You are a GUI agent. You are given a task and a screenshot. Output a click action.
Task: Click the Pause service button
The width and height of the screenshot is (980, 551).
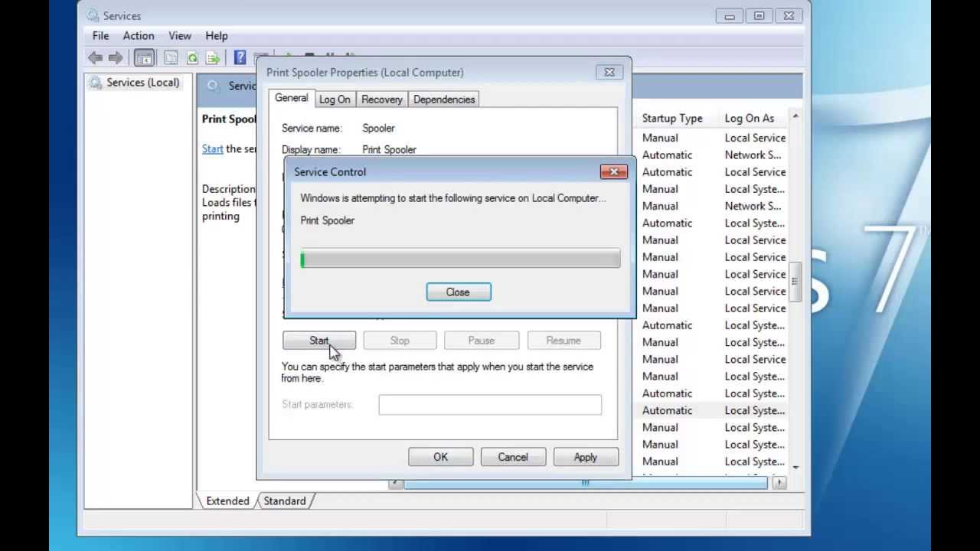pos(482,341)
